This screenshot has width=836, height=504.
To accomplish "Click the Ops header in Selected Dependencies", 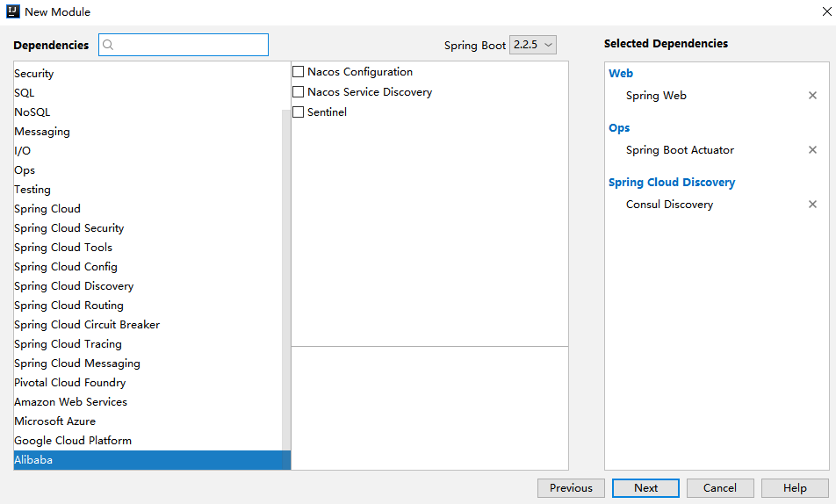I will tap(619, 128).
